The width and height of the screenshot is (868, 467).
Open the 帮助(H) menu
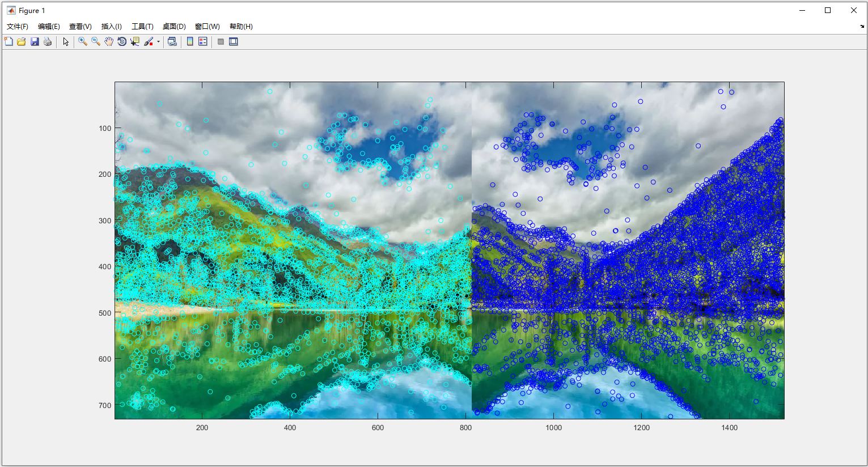[x=241, y=27]
